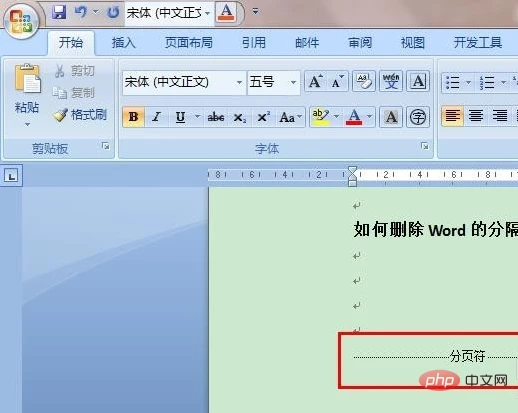Open the Office button menu
The image size is (518, 413).
[21, 21]
